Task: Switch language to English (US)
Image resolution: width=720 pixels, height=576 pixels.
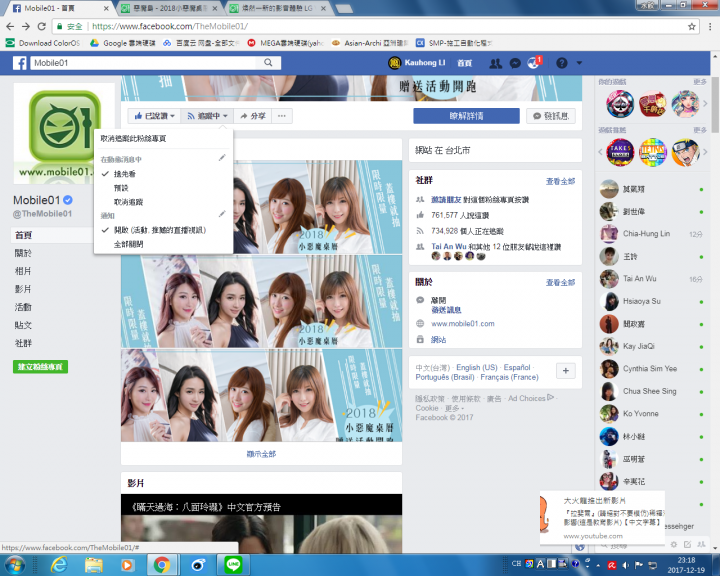Action: [477, 367]
